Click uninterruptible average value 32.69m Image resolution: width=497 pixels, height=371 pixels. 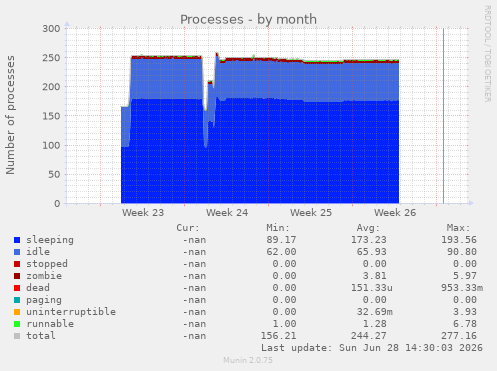click(375, 312)
